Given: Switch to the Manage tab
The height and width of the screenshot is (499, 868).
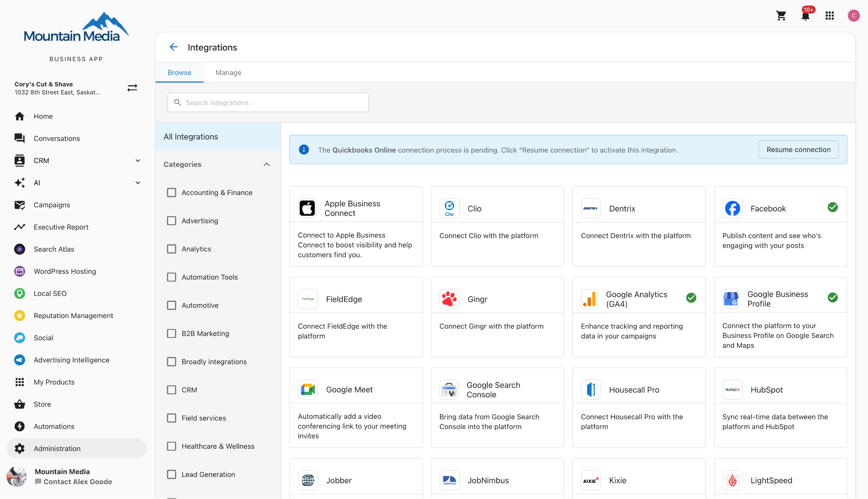Looking at the screenshot, I should pyautogui.click(x=228, y=72).
